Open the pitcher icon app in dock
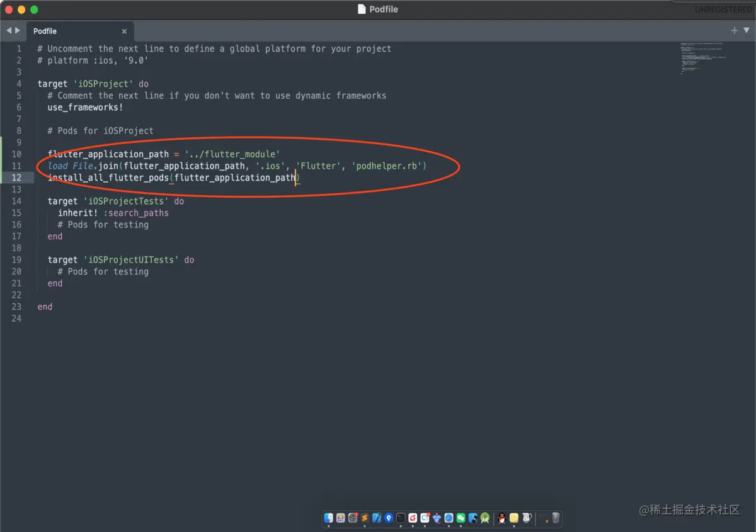Viewport: 756px width, 532px height. click(x=527, y=518)
